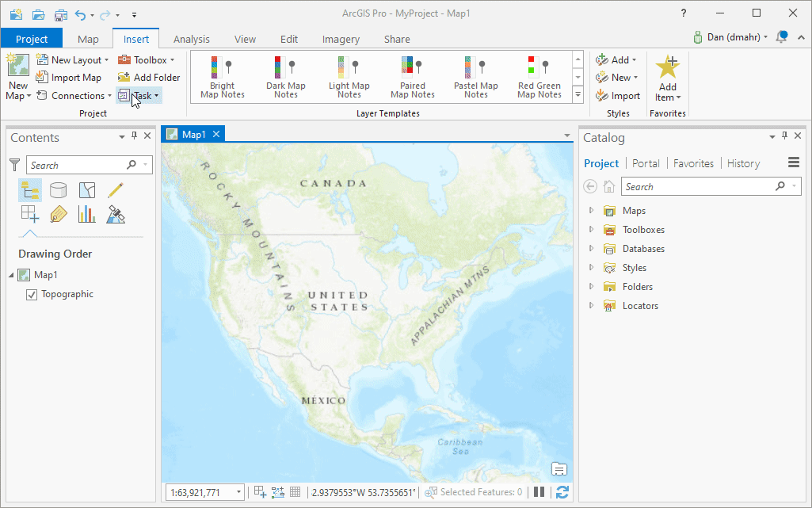Click the map refresh icon in status bar
The width and height of the screenshot is (812, 508).
point(562,492)
